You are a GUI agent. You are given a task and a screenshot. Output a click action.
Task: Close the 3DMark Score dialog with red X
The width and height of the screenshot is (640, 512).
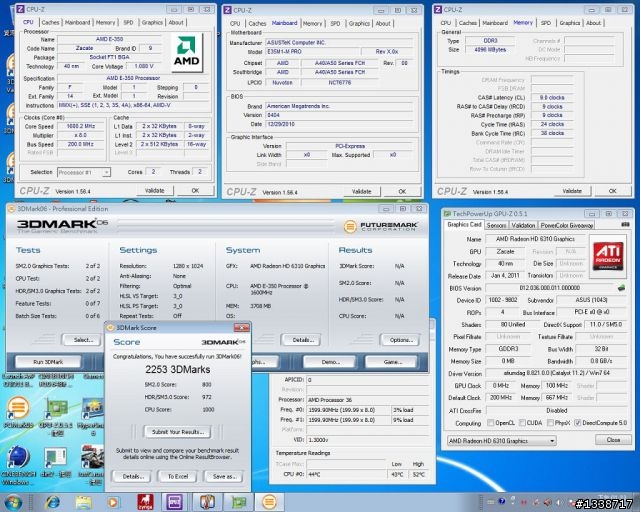pos(241,327)
